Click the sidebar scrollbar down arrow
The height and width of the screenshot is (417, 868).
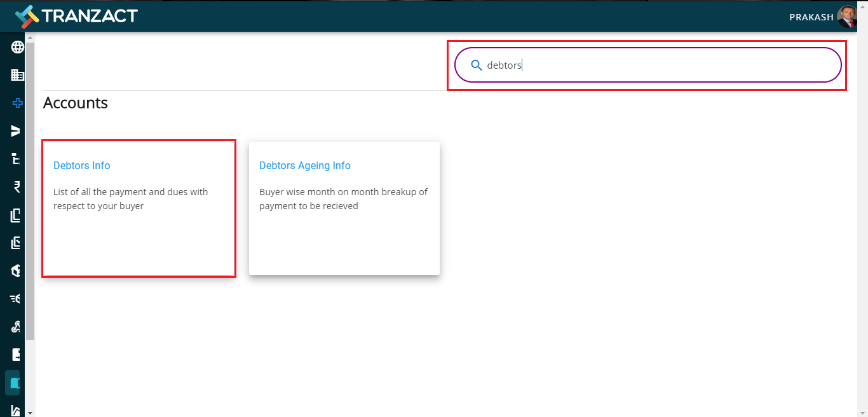(x=30, y=413)
